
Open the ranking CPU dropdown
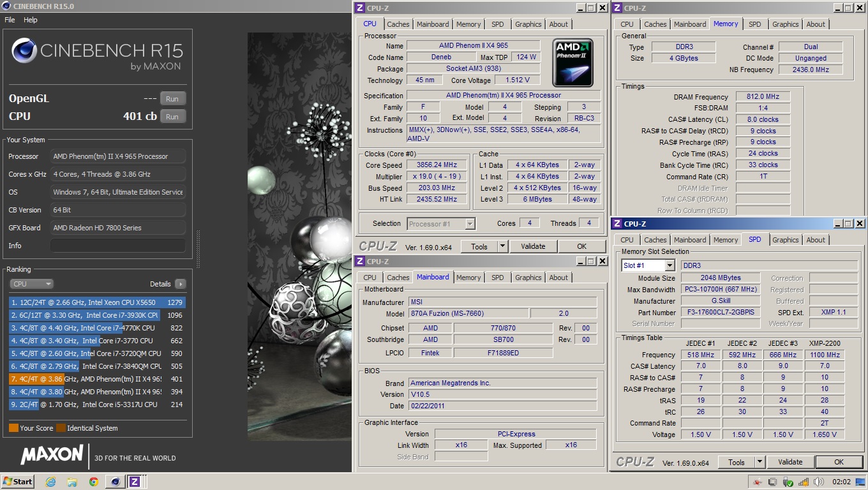coord(31,284)
